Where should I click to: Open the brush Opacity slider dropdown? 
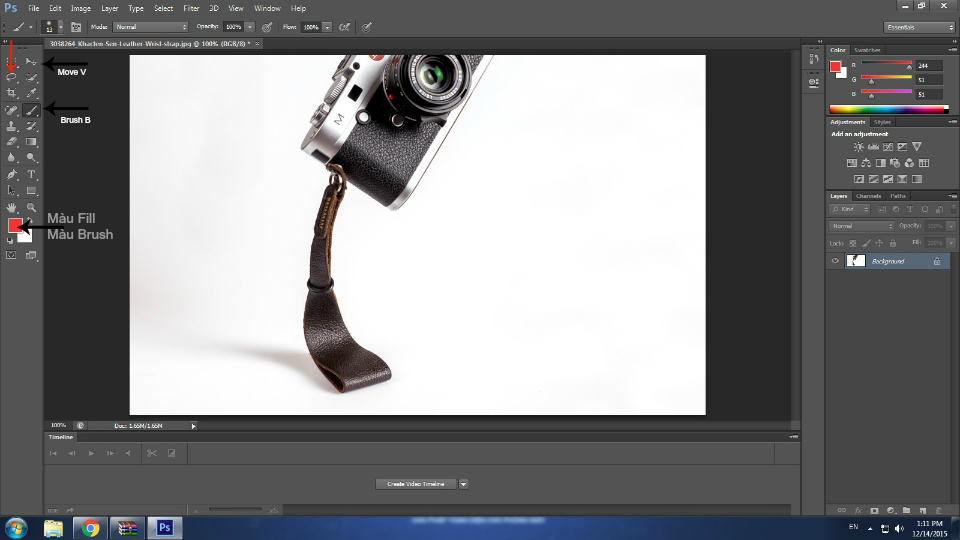pos(250,27)
